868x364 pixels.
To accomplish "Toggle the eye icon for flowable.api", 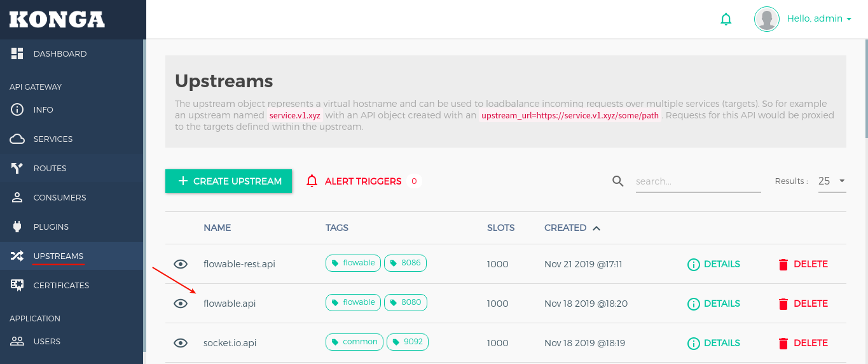I will (181, 304).
